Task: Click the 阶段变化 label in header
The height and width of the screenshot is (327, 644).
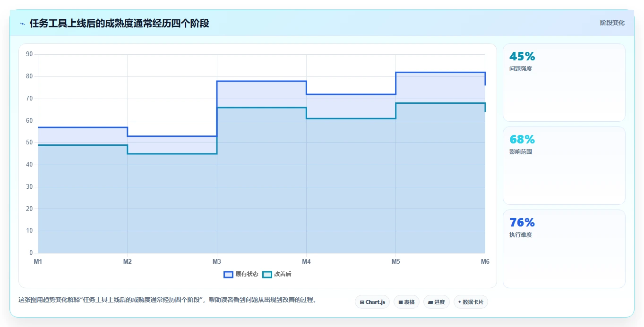Action: tap(612, 23)
